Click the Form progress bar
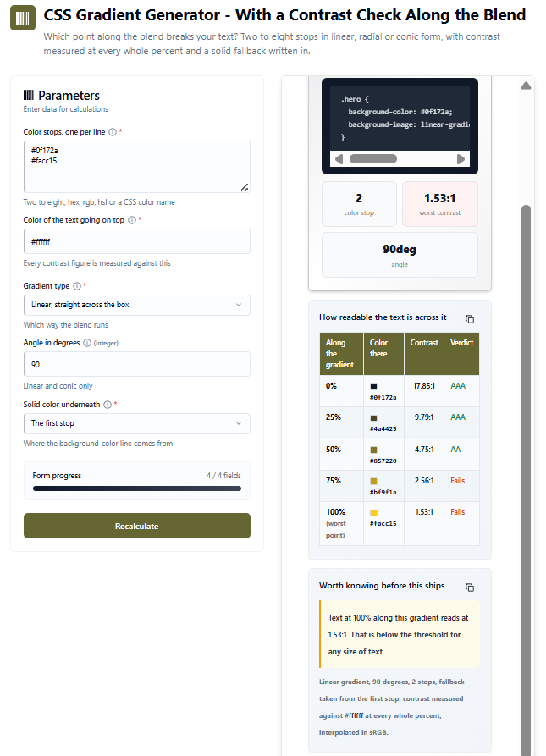The width and height of the screenshot is (546, 756). tap(137, 488)
